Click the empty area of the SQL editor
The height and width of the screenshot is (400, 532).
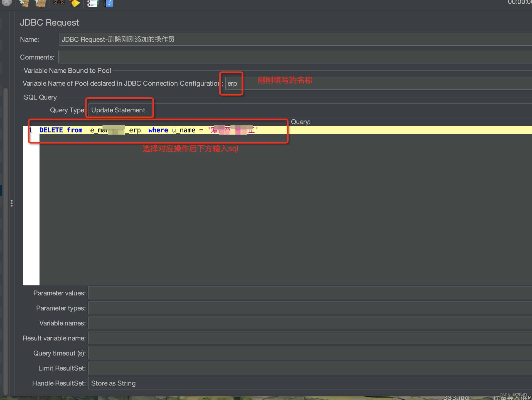point(285,209)
